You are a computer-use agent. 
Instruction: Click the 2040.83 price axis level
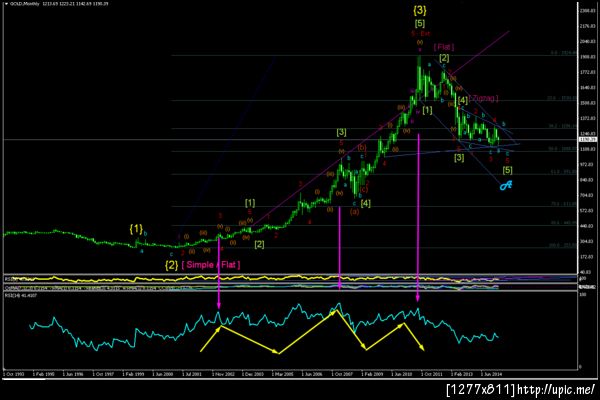(589, 41)
